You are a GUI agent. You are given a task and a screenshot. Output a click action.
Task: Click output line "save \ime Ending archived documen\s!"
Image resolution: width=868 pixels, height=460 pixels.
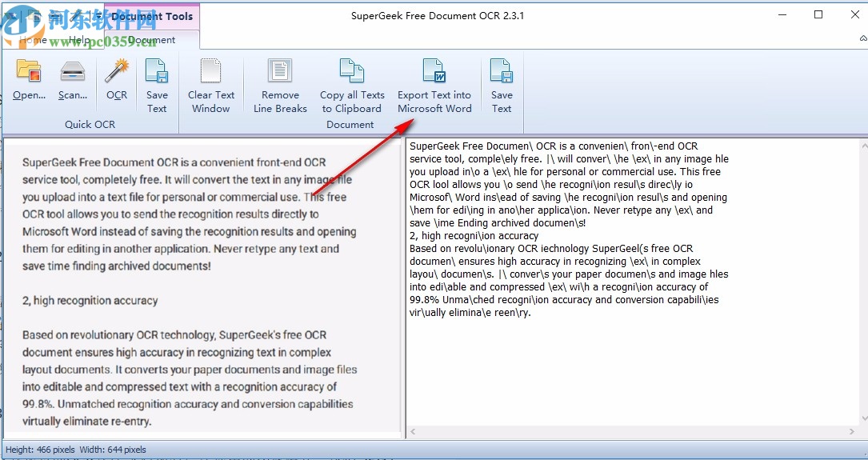click(498, 223)
